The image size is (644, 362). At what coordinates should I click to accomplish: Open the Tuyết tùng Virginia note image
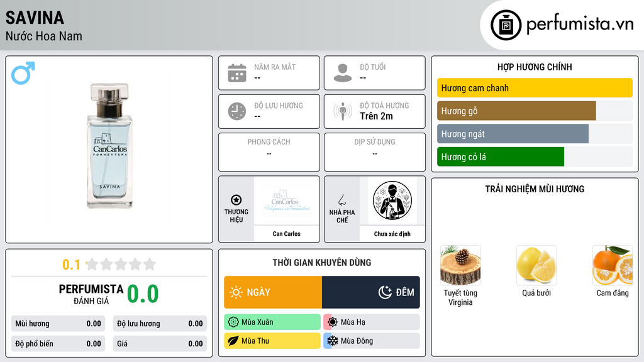[x=460, y=265]
